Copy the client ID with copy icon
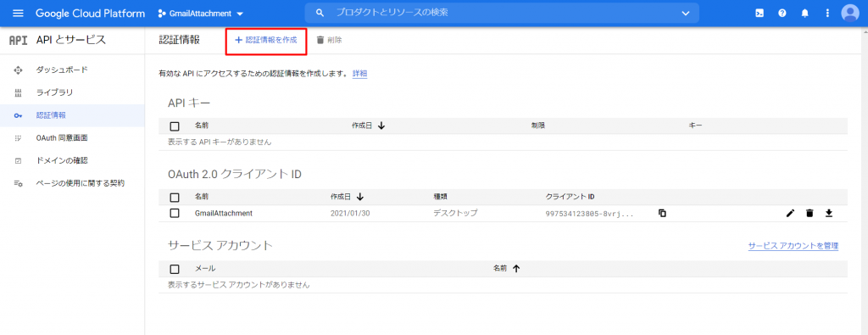Image resolution: width=868 pixels, height=335 pixels. click(662, 213)
